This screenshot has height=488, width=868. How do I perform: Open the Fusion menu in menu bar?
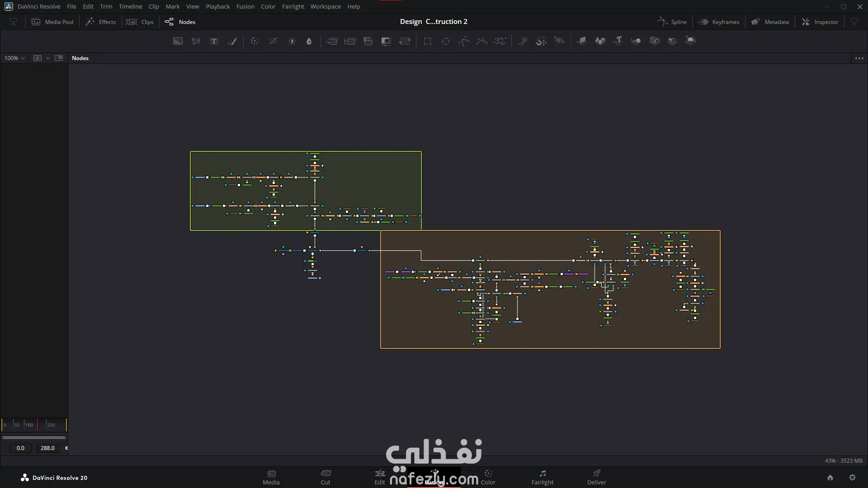pos(245,6)
